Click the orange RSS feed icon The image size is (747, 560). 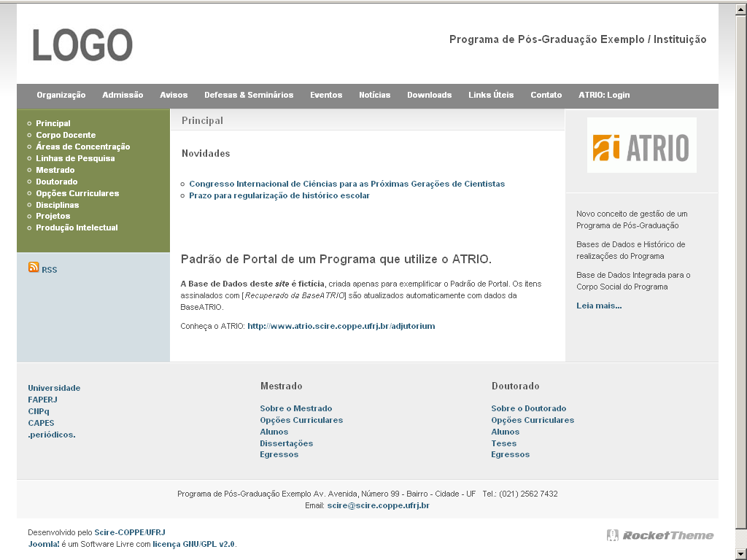coord(34,268)
